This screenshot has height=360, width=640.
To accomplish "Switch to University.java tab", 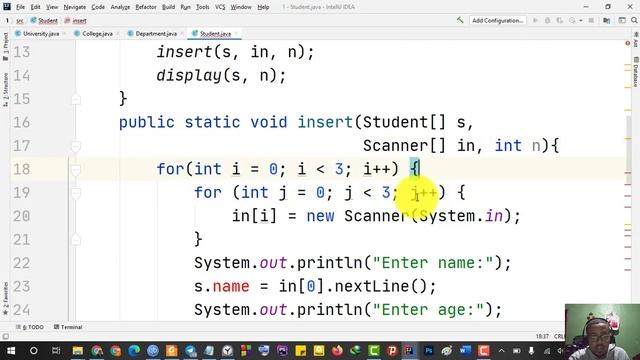I will 41,33.
